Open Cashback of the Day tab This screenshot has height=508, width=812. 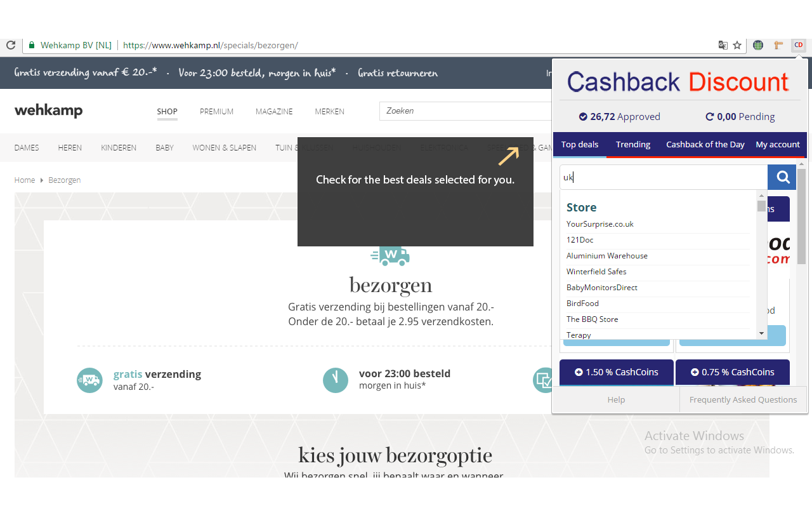(705, 144)
